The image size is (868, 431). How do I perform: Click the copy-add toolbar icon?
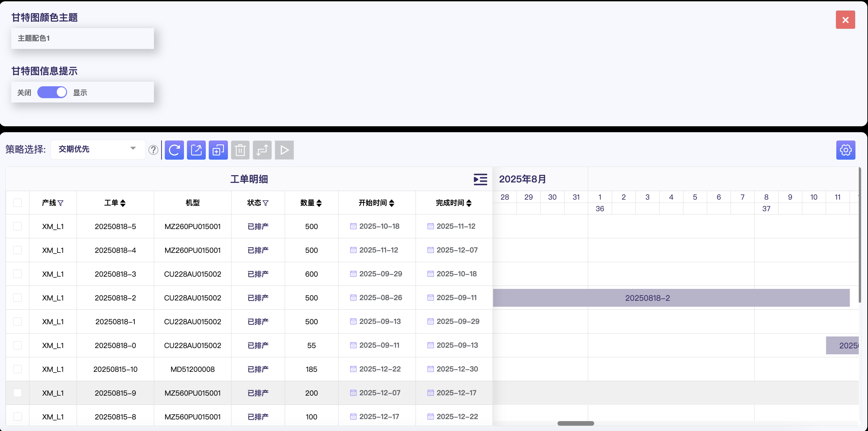pos(218,150)
